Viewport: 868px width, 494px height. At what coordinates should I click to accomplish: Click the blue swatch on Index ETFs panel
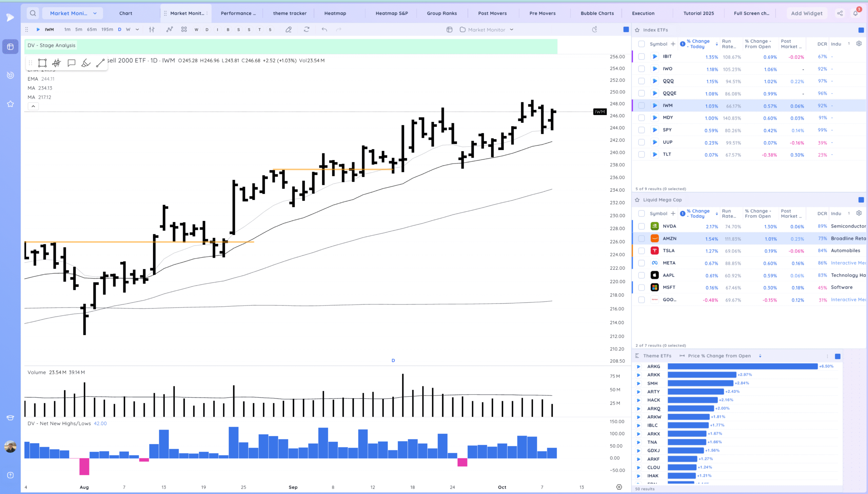(x=861, y=30)
